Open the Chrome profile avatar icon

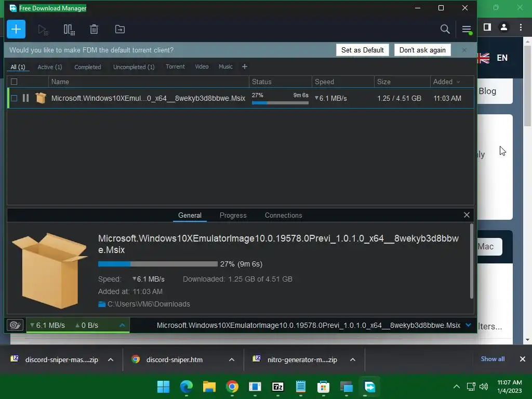(x=504, y=27)
